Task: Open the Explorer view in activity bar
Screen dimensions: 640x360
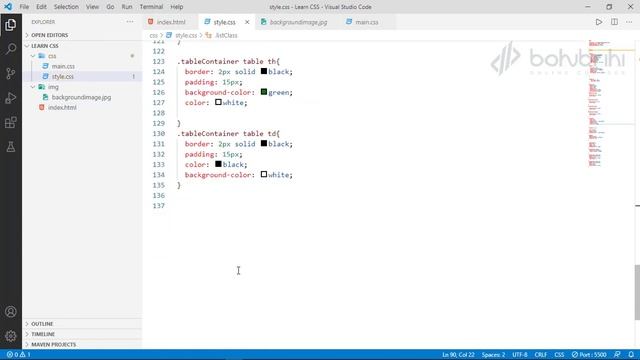Action: point(11,24)
